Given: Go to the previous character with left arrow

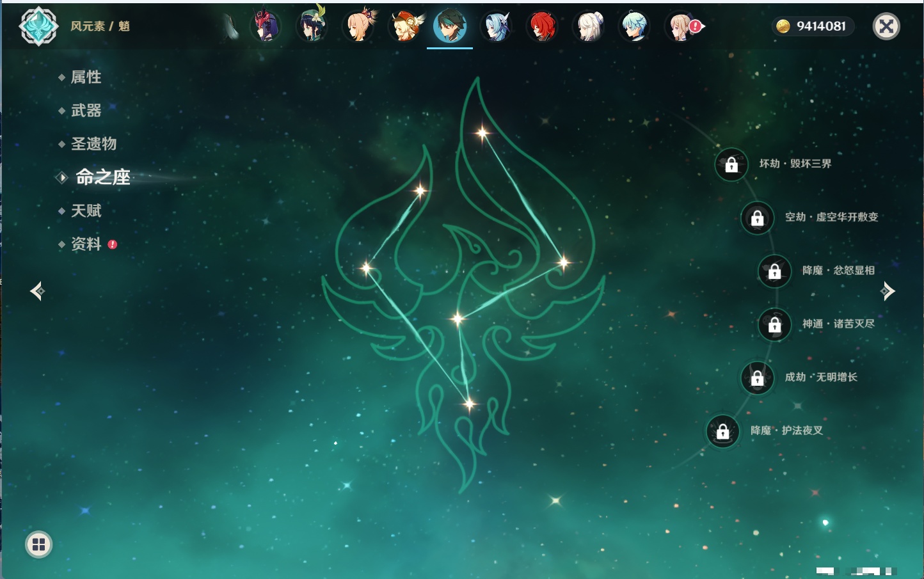Looking at the screenshot, I should [37, 291].
